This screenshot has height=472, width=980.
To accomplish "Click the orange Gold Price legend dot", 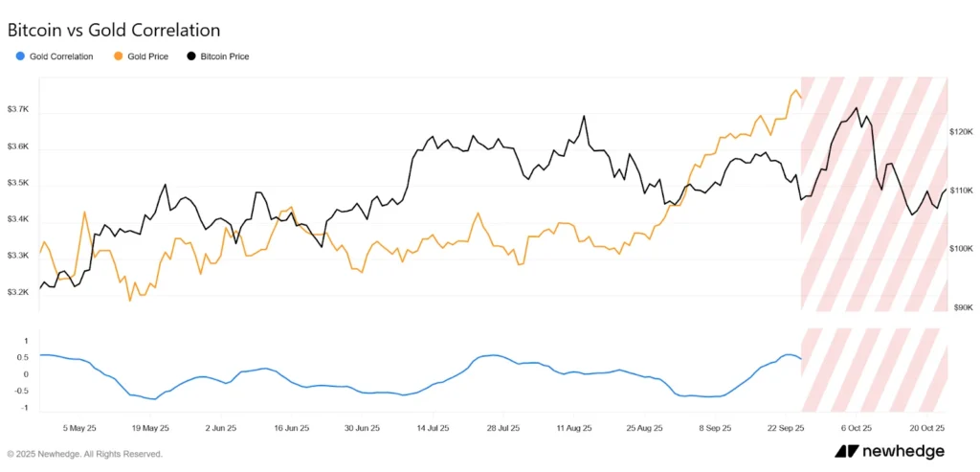I will point(119,56).
